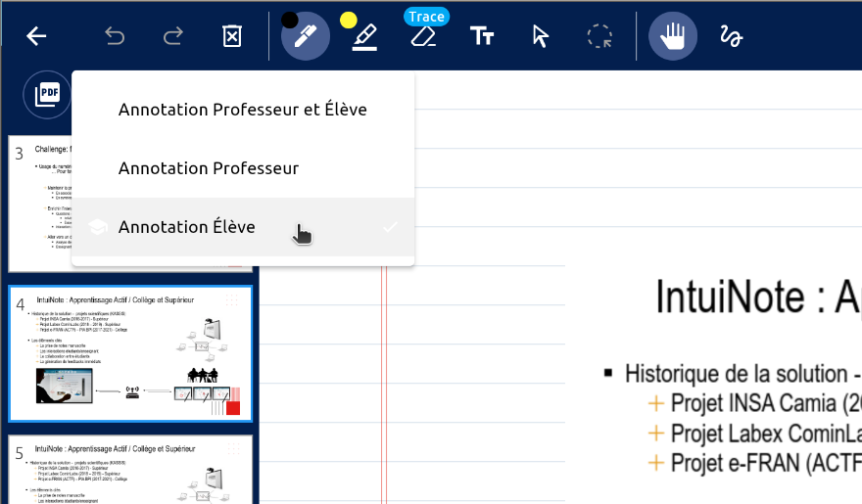Select the pen drawing tool

(x=305, y=37)
